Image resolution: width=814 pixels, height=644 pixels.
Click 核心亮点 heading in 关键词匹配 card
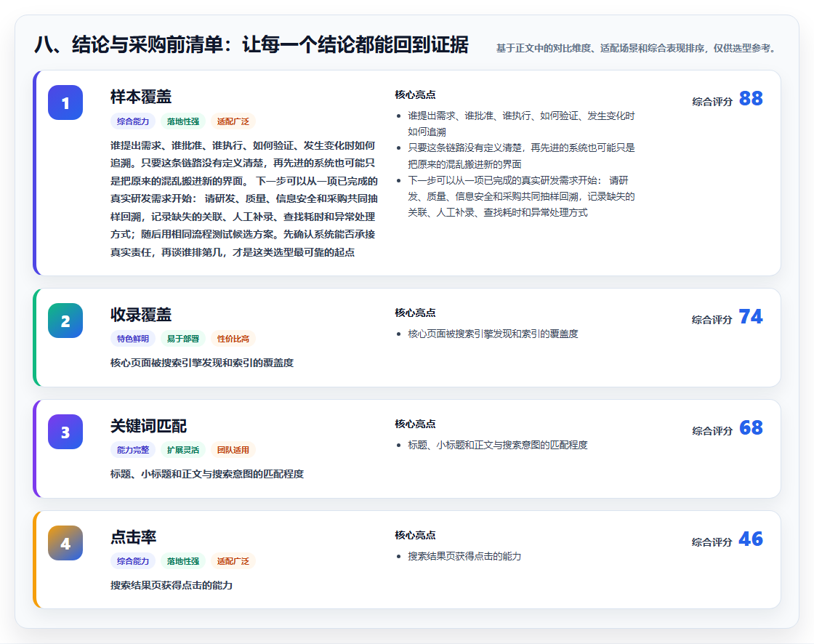[415, 424]
